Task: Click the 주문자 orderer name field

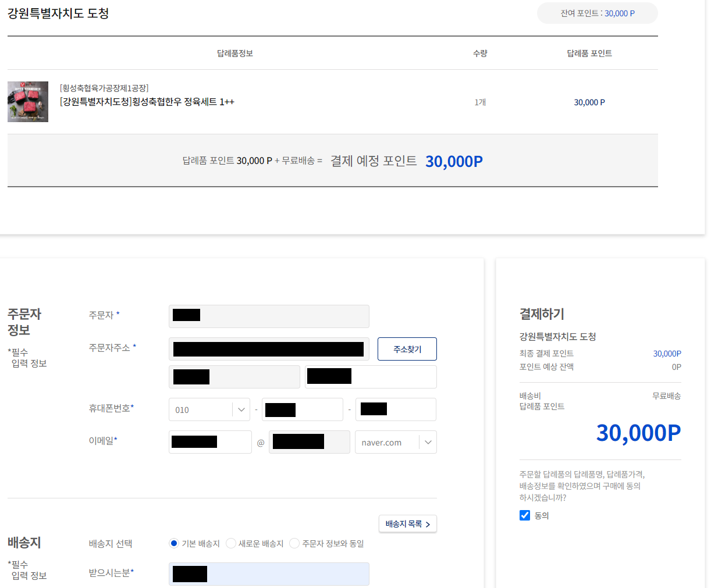Action: 269,316
